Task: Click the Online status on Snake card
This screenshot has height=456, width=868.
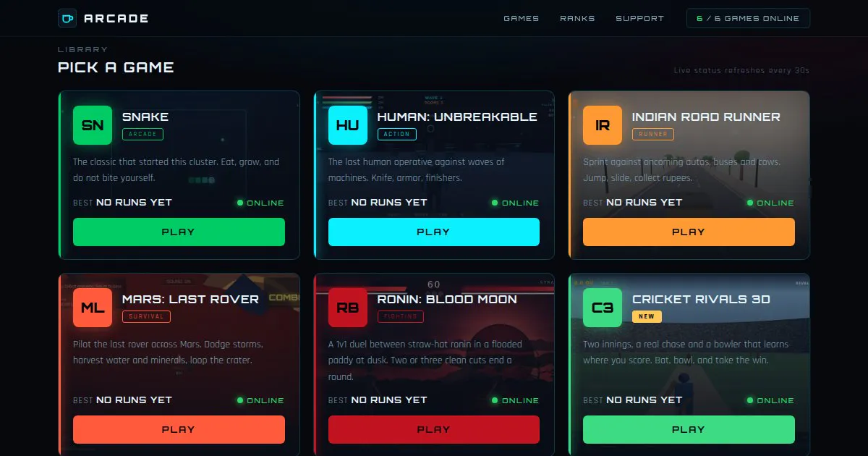Action: pyautogui.click(x=260, y=203)
